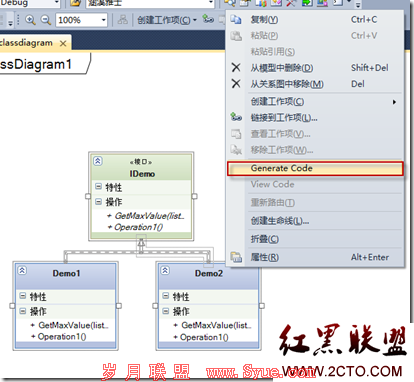414x382 pixels.
Task: Expand the 创建工作项(C) submenu arrow
Action: [x=394, y=102]
